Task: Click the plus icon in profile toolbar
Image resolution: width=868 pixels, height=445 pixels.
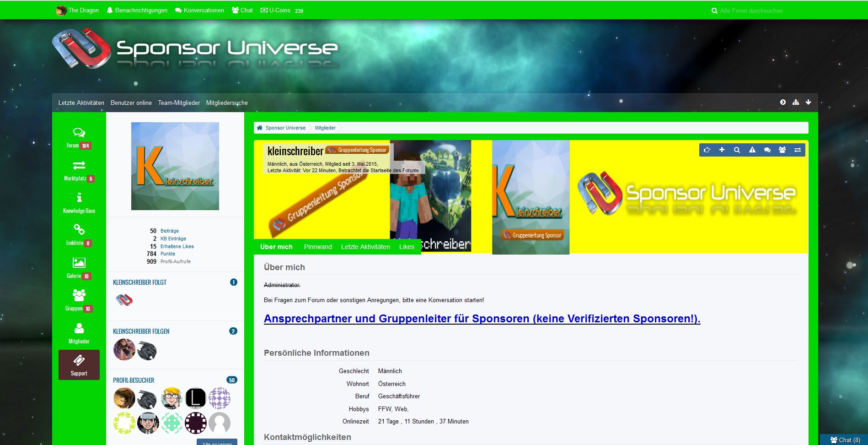Action: click(722, 150)
